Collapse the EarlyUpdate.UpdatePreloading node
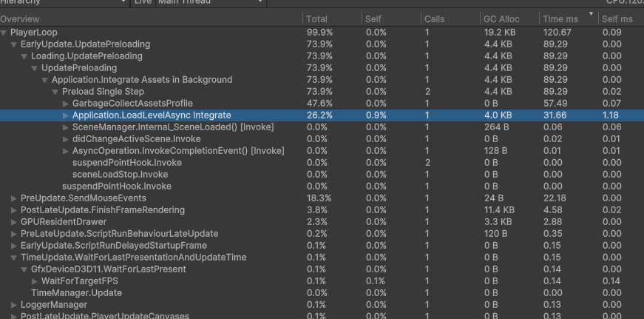Viewport: 644px width, 319px height. coord(15,44)
